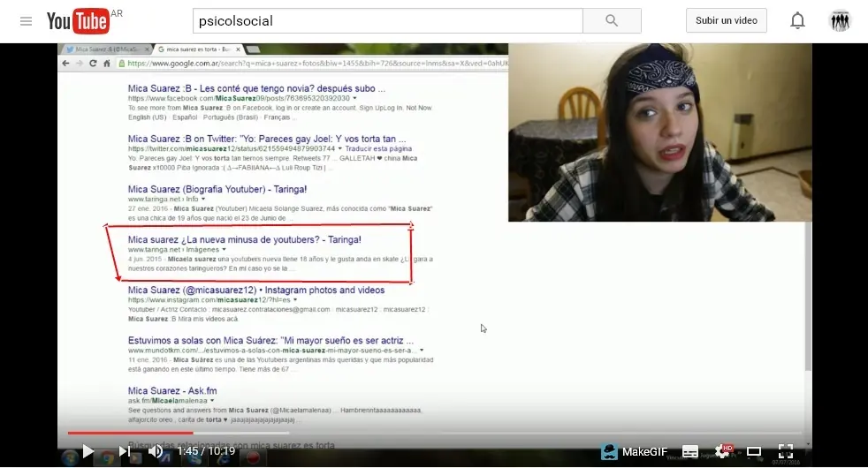Click the 'English (US)' language link
868x468 pixels.
148,117
